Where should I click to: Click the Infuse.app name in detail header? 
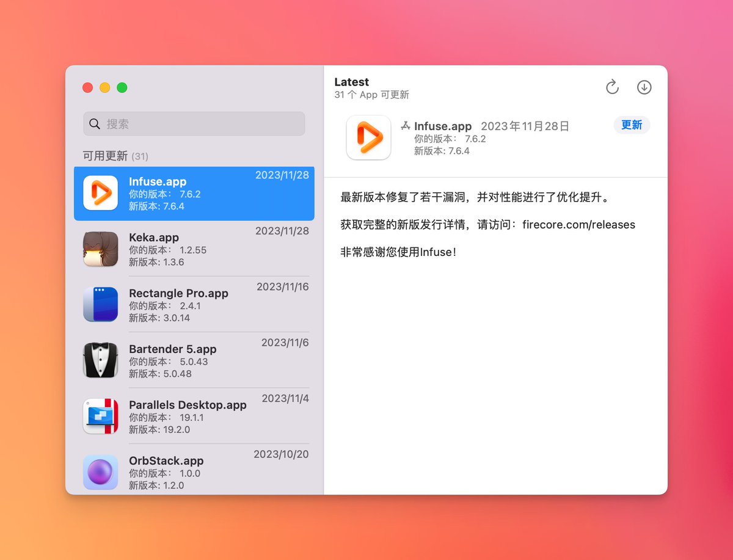(x=443, y=126)
